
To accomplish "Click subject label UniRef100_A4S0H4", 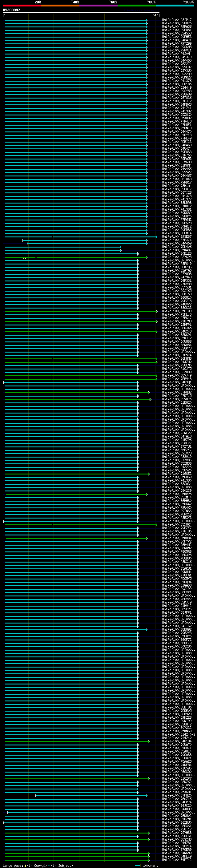I will [x=177, y=54].
